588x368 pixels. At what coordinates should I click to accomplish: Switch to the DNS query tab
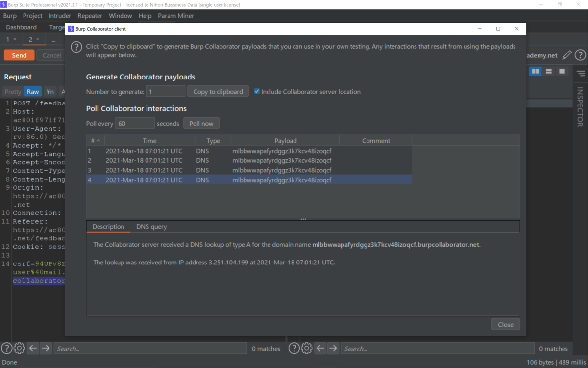pyautogui.click(x=151, y=227)
